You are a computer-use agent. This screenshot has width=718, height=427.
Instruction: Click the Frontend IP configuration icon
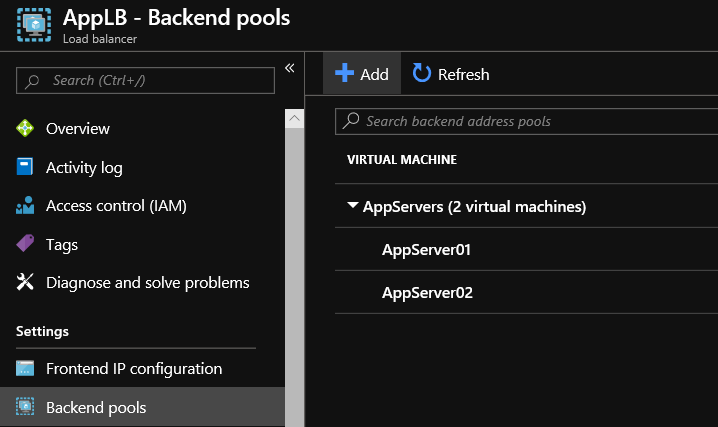point(25,368)
